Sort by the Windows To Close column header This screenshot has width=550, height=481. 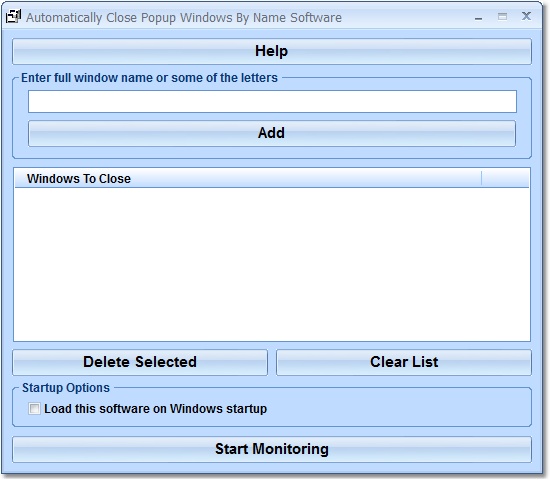click(248, 179)
